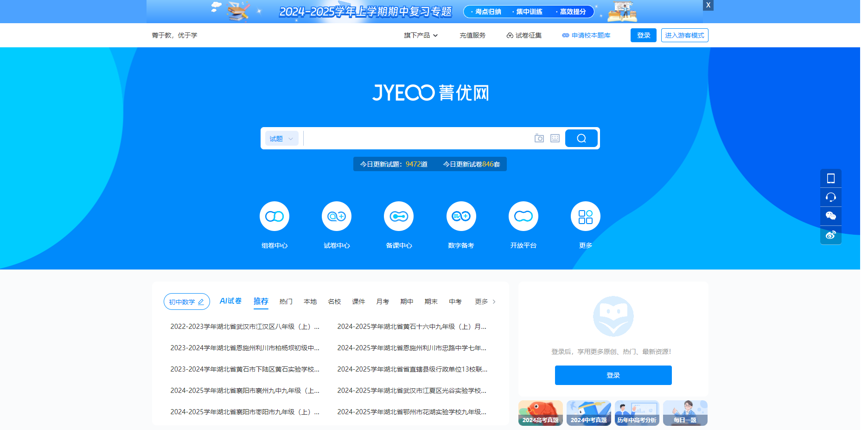Switch to the 推荐 tab
The height and width of the screenshot is (430, 868).
point(261,302)
